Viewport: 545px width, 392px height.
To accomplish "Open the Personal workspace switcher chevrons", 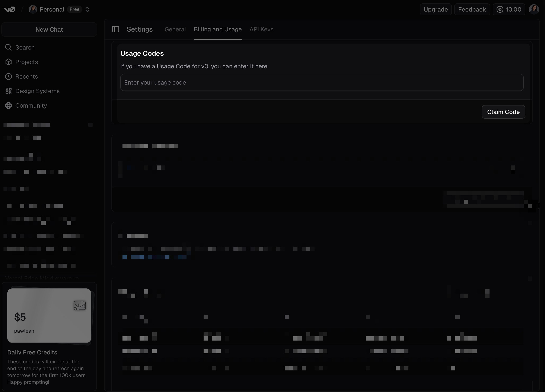I will pos(87,9).
